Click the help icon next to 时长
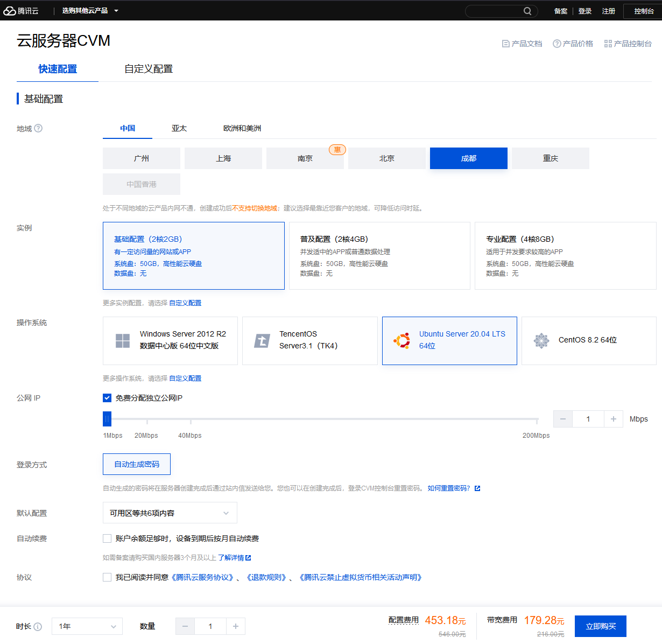Viewport: 662px width, 644px height. (38, 626)
